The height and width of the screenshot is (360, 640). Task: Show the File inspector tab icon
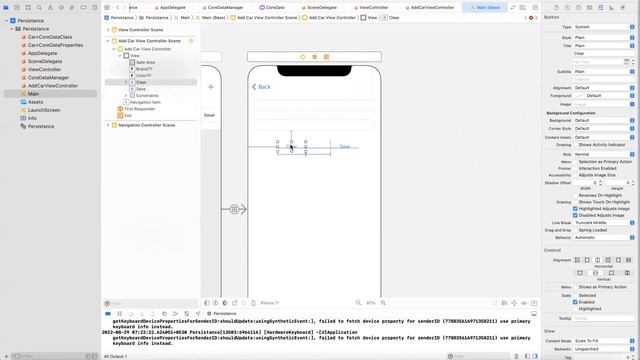click(x=556, y=7)
